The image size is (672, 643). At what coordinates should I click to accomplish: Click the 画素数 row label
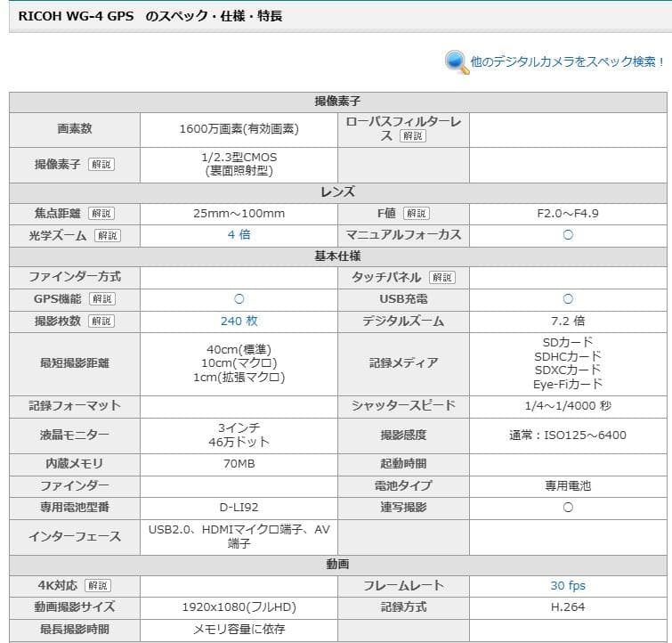tap(75, 128)
